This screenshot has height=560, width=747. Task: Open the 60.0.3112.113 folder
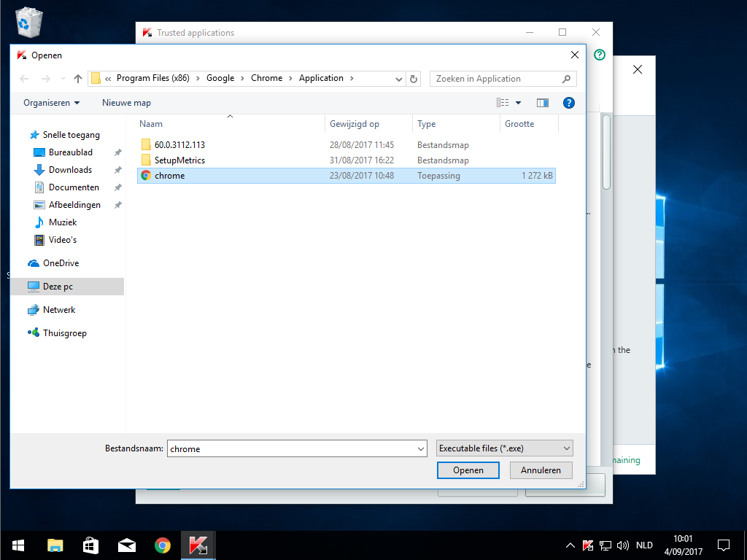coord(179,145)
